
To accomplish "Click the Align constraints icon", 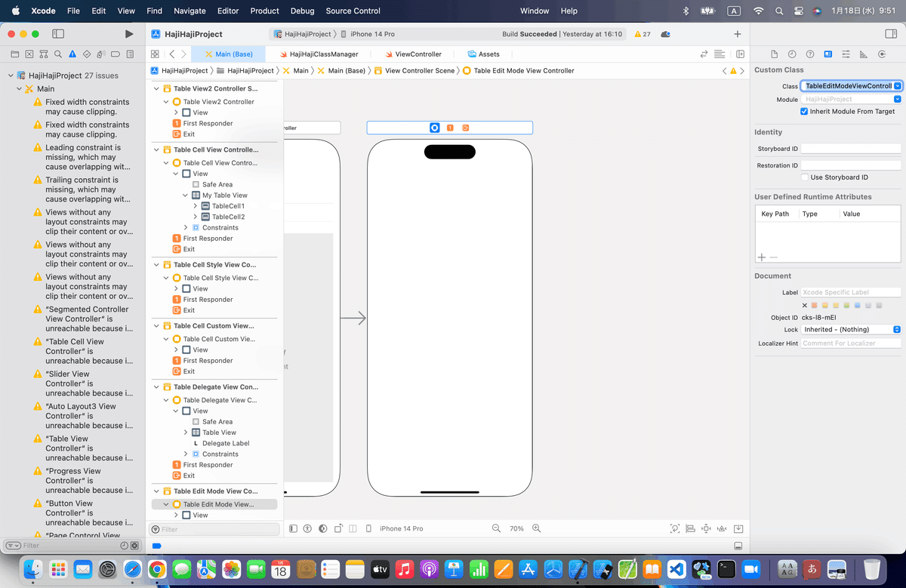I will (x=691, y=529).
